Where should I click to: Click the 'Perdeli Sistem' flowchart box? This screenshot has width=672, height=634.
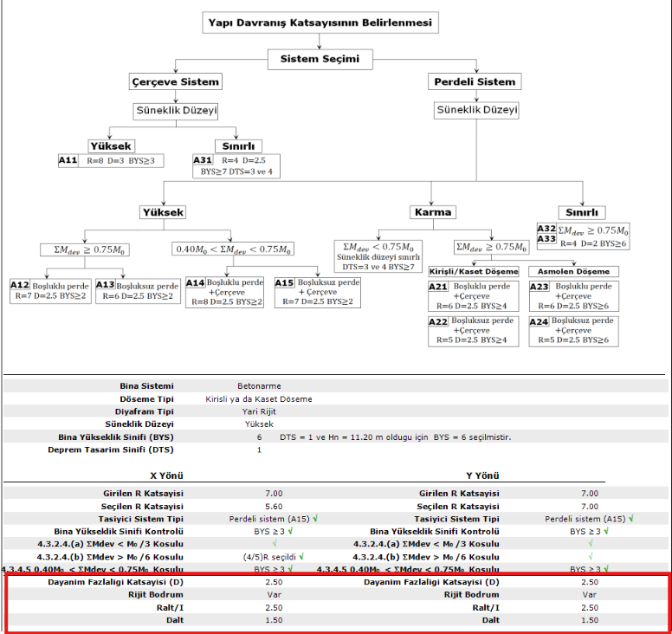tap(475, 81)
